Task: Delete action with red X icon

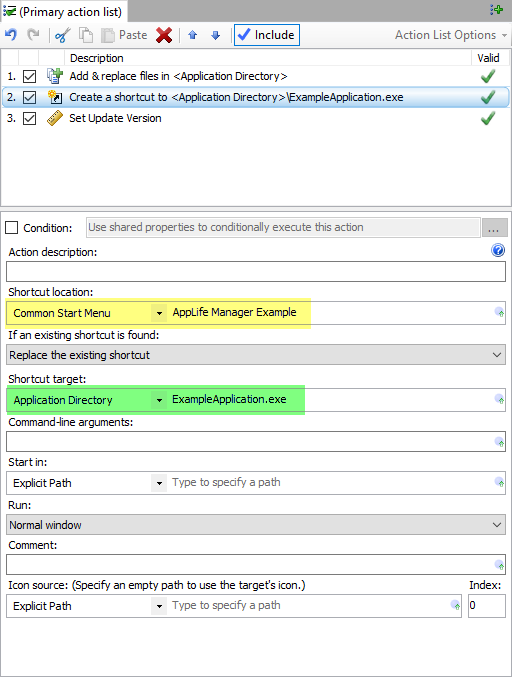Action: [x=164, y=35]
